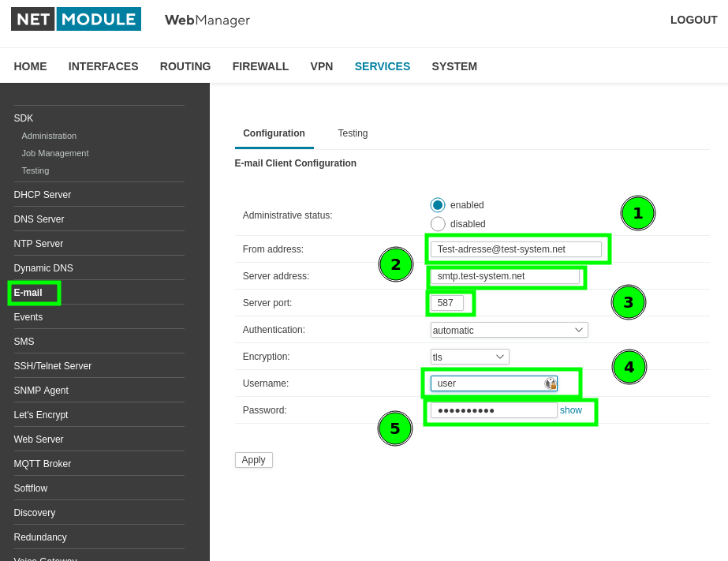Image resolution: width=728 pixels, height=561 pixels.
Task: Click the show password link
Action: tap(570, 410)
